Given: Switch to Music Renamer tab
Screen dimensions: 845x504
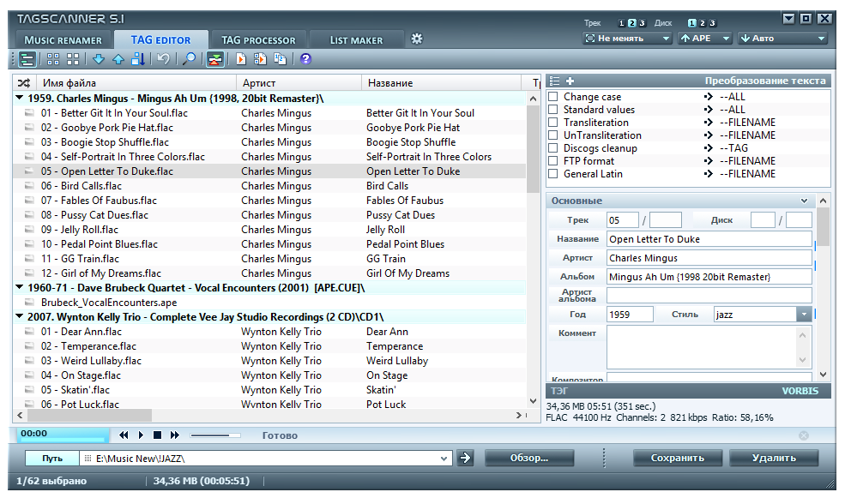Looking at the screenshot, I should click(63, 40).
